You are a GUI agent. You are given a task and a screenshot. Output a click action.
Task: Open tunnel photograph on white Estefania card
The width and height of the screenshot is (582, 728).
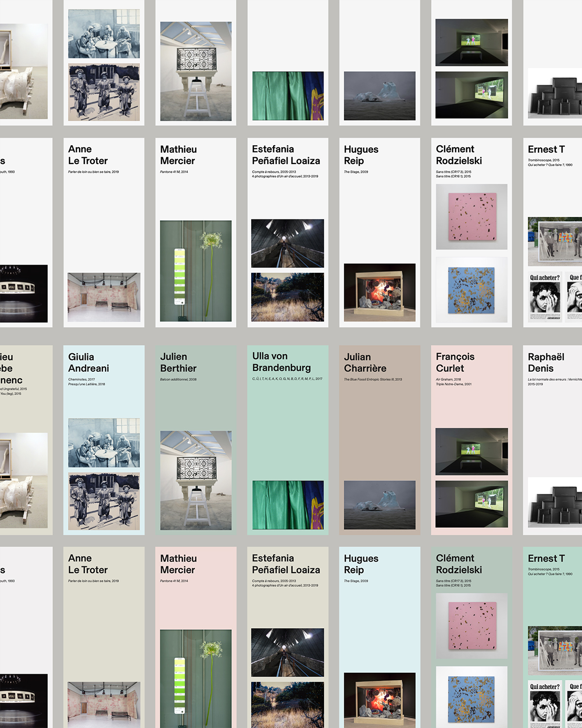tap(288, 243)
